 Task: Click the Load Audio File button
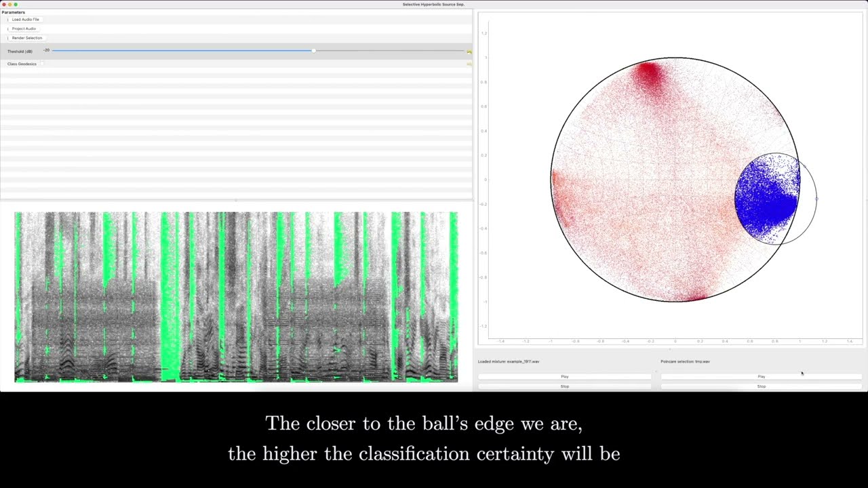click(26, 20)
